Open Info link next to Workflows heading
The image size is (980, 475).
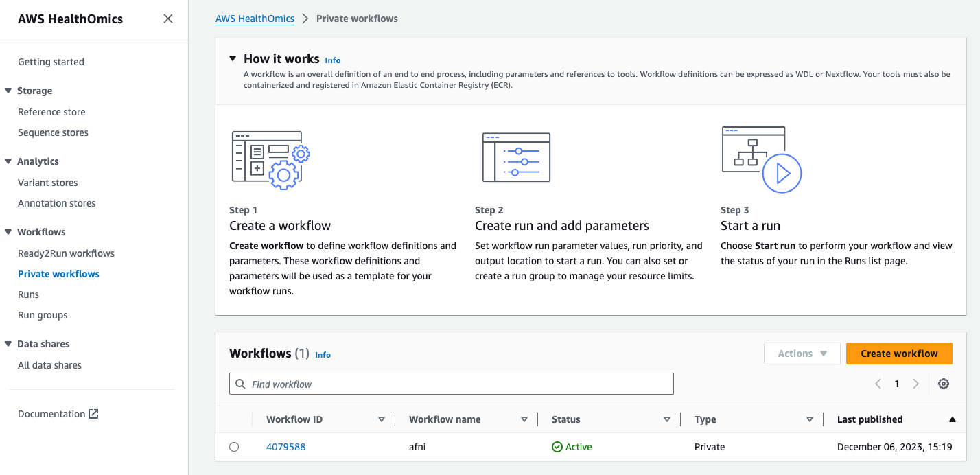323,355
